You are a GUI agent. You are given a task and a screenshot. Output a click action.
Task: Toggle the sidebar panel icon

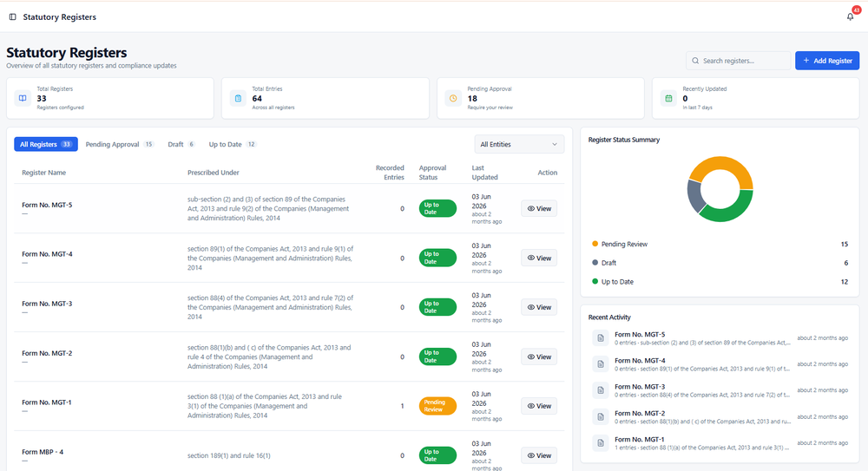pyautogui.click(x=13, y=17)
